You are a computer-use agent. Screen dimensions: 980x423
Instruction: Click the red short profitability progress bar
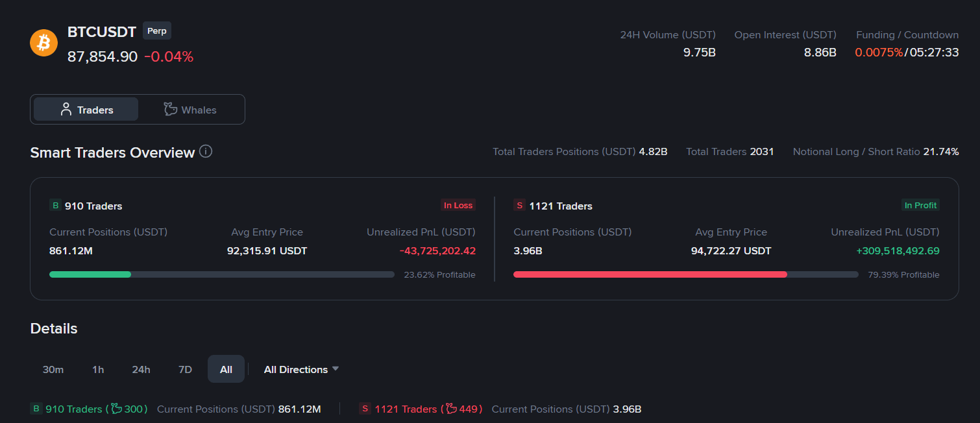pos(650,274)
